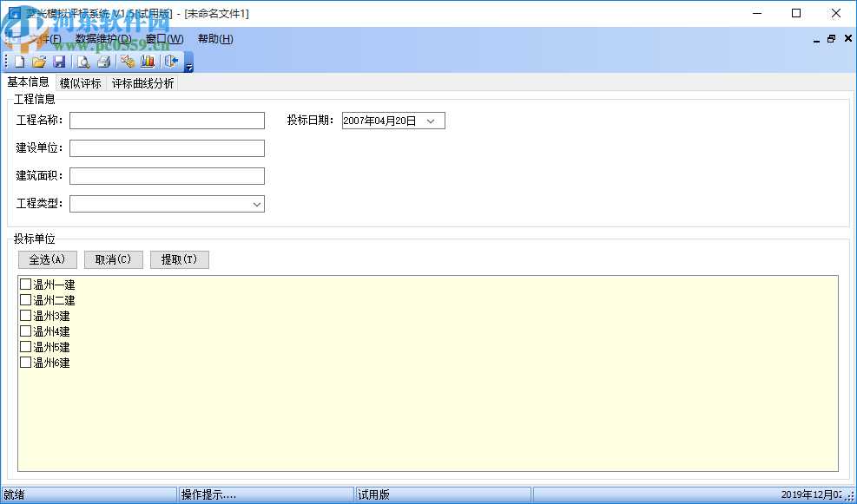Expand the 工程类型 combo box
The image size is (857, 504).
(258, 203)
